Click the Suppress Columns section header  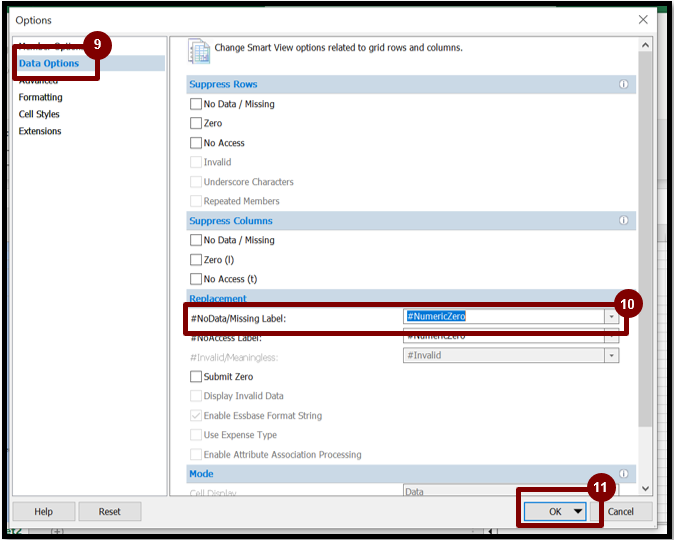411,221
